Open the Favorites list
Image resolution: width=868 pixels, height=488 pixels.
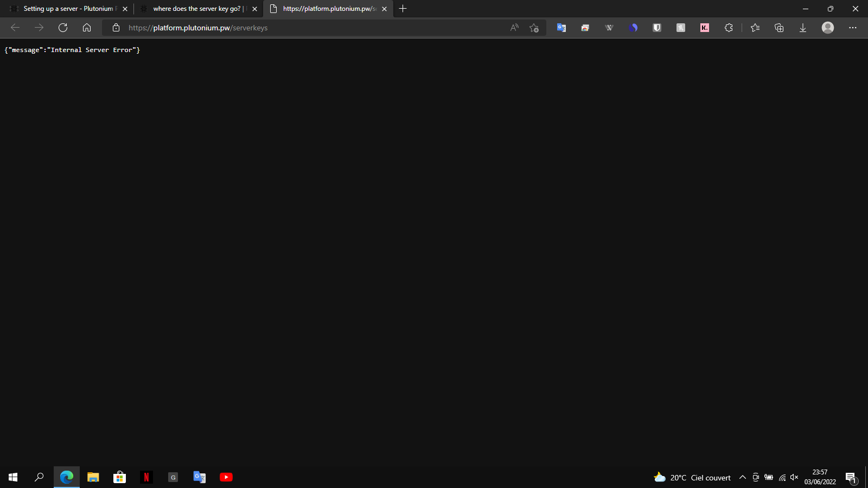click(755, 28)
